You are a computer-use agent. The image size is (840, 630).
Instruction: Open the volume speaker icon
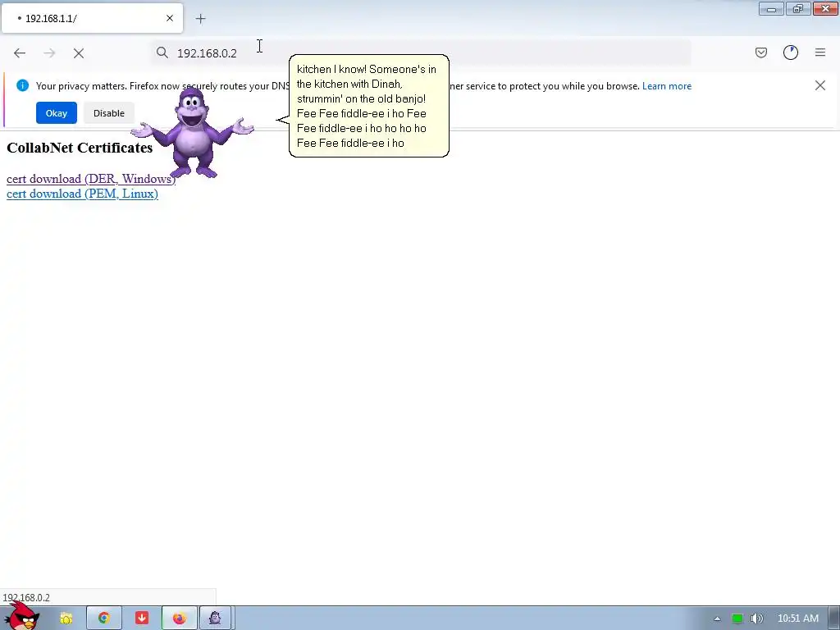[756, 619]
